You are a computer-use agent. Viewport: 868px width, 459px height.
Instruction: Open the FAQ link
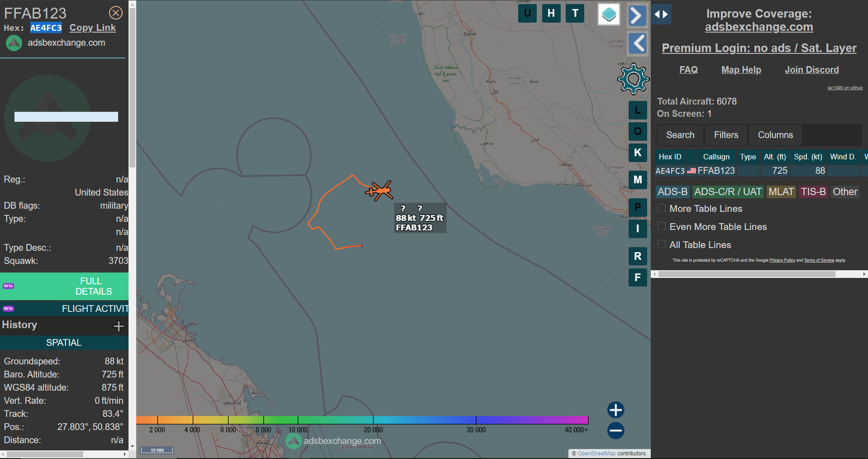coord(688,70)
